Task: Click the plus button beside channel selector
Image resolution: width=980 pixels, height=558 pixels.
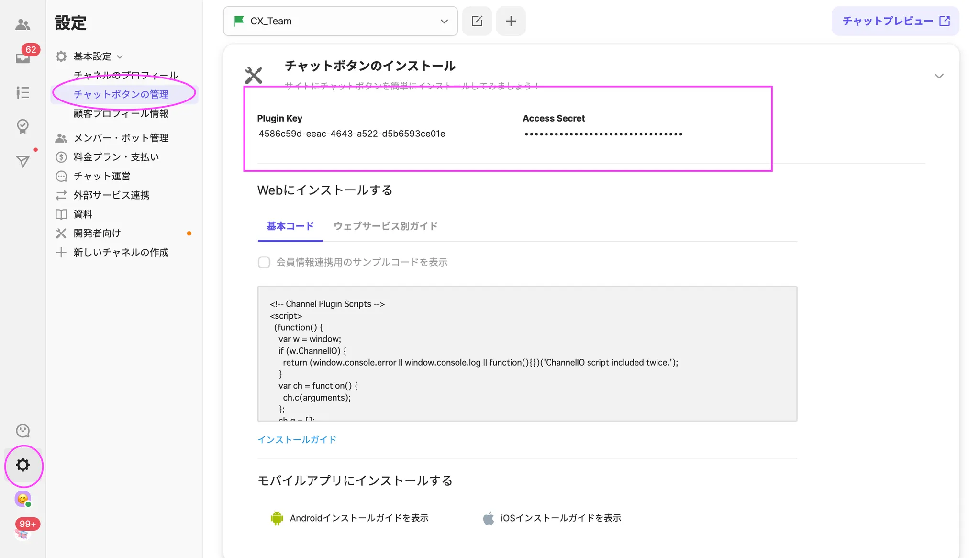Action: [x=511, y=21]
